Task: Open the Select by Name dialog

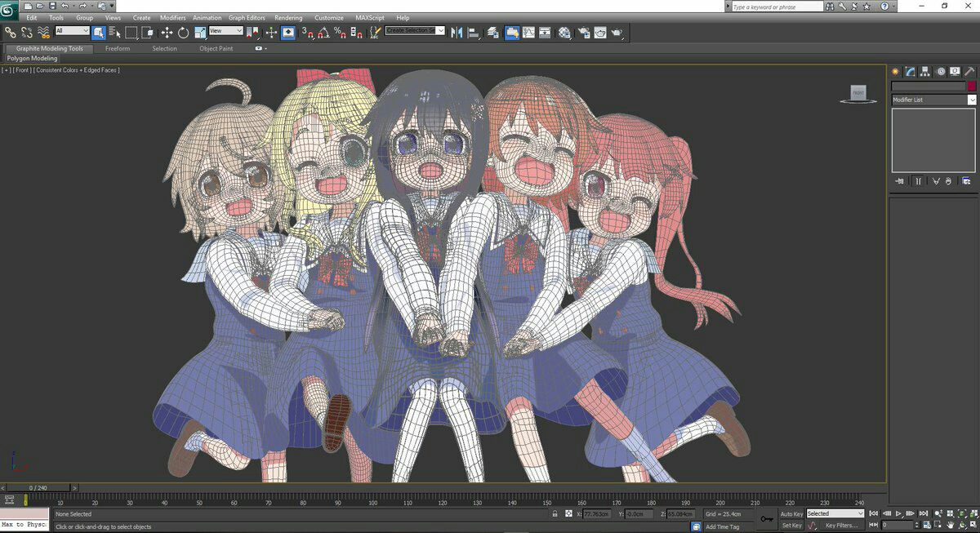Action: [x=115, y=33]
